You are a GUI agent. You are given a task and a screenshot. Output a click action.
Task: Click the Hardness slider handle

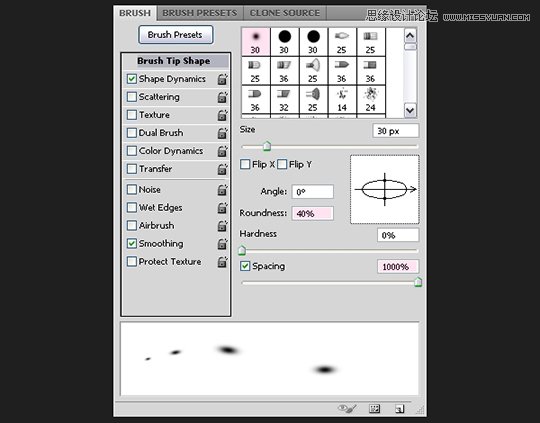tap(242, 250)
